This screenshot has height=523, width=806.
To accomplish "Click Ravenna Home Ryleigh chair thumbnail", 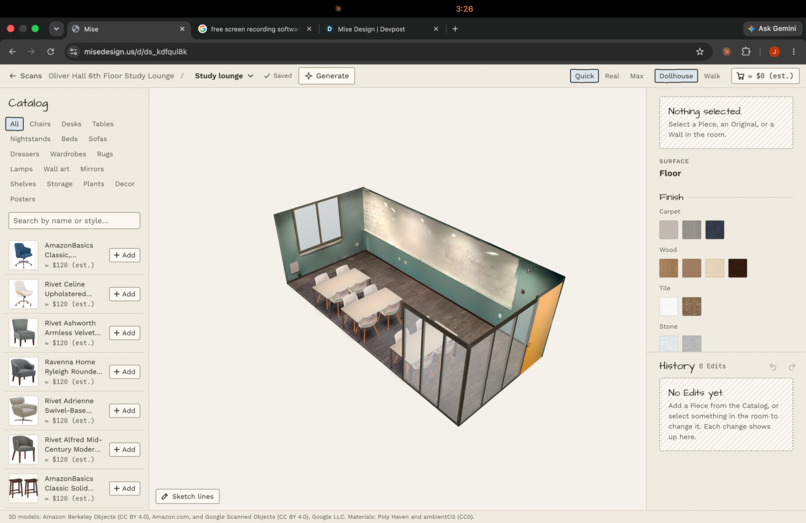I will pos(23,371).
